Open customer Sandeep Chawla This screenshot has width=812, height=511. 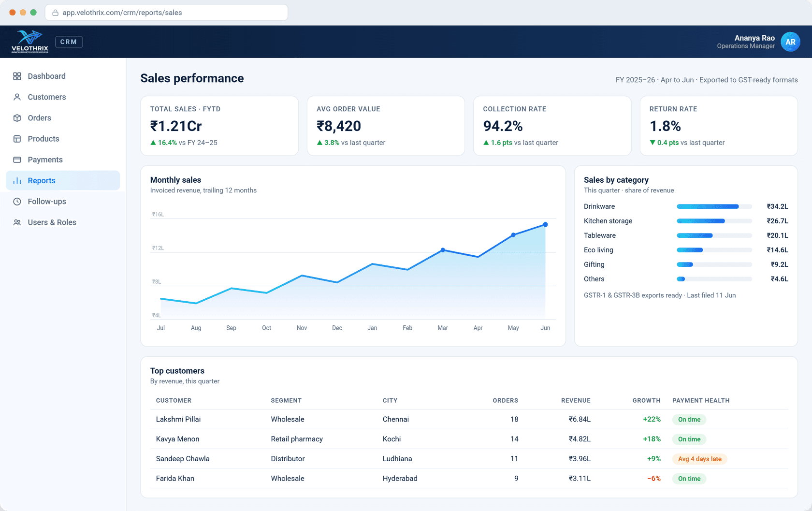183,459
